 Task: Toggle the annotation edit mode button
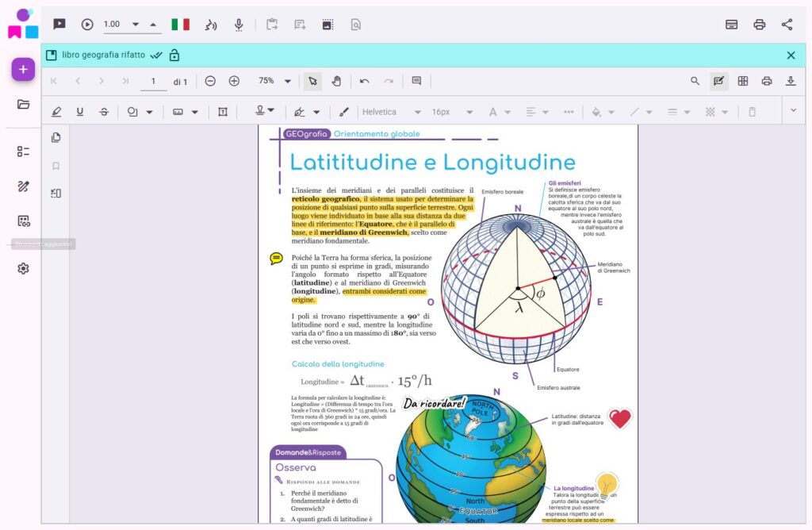(x=719, y=81)
